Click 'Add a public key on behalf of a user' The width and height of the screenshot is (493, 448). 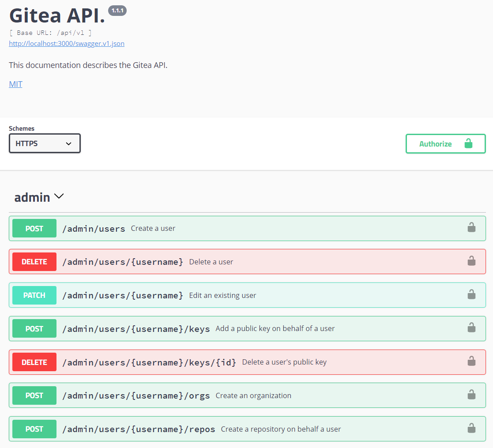click(x=275, y=328)
